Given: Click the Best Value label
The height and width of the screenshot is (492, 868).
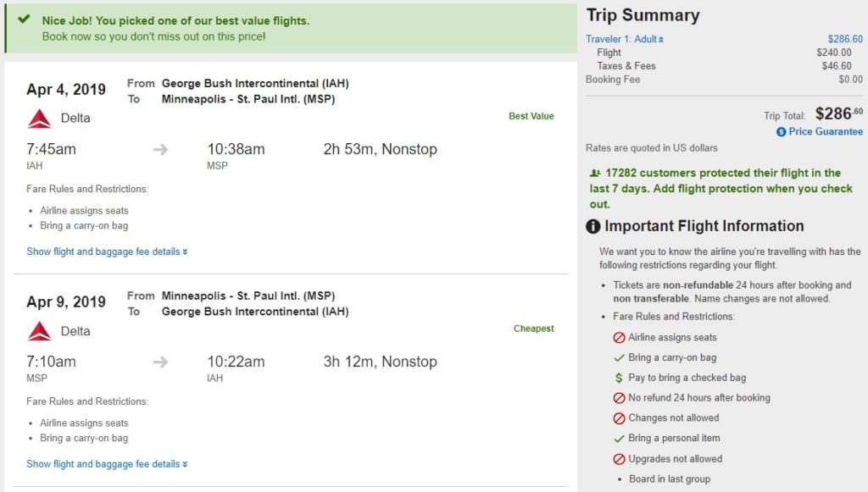Looking at the screenshot, I should point(531,116).
